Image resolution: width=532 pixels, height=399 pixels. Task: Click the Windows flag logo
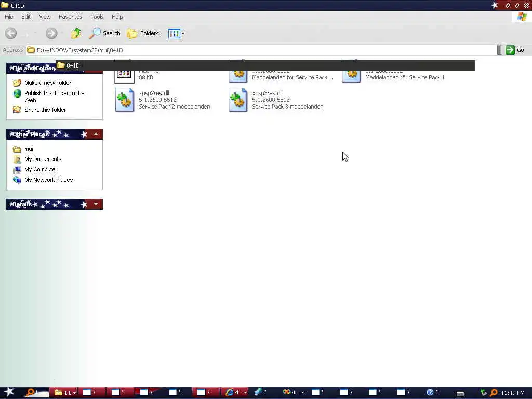(522, 16)
